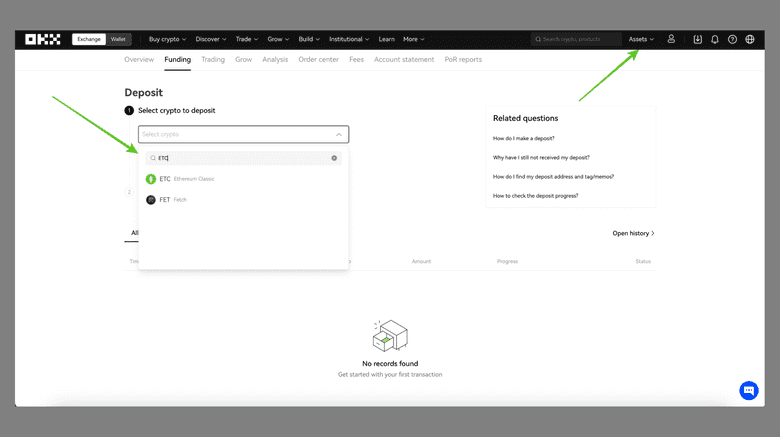Viewport: 780px width, 437px height.
Task: Open the 'How do I make a deposit?' question
Action: coord(524,138)
